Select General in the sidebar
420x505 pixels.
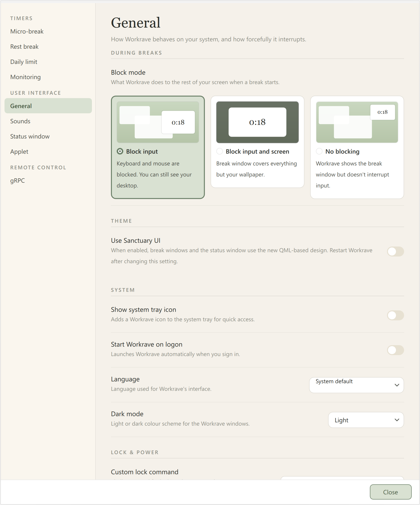(48, 106)
